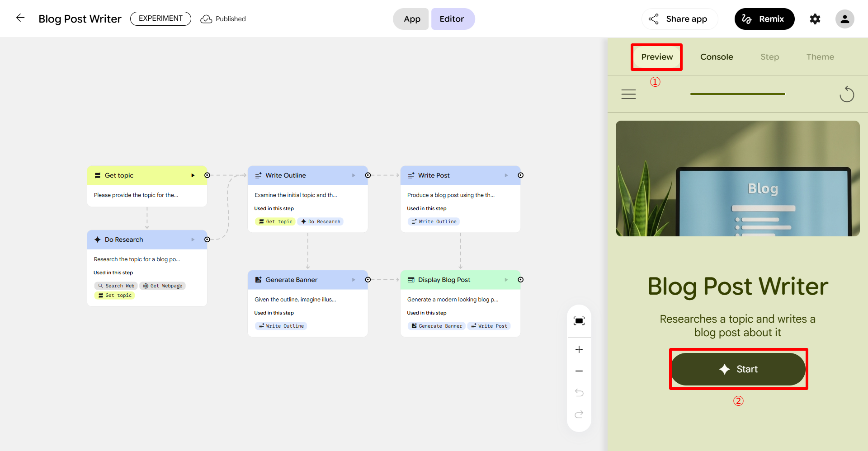The width and height of the screenshot is (868, 451).
Task: Open the Console tab
Action: [717, 57]
